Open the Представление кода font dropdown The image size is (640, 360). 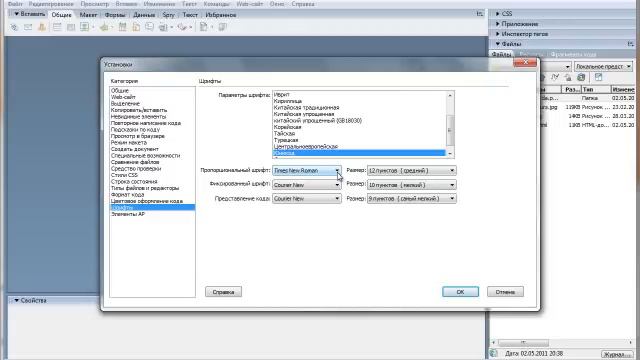pos(307,198)
